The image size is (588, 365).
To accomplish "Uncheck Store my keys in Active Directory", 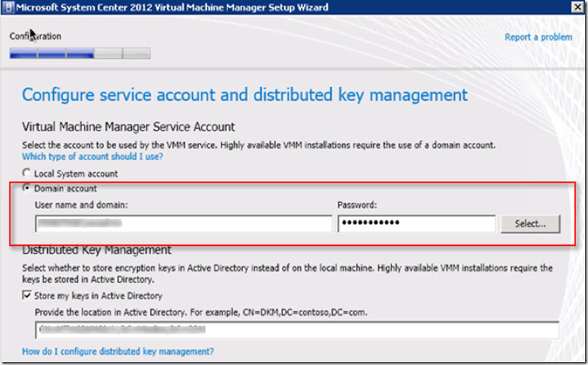I will click(27, 296).
